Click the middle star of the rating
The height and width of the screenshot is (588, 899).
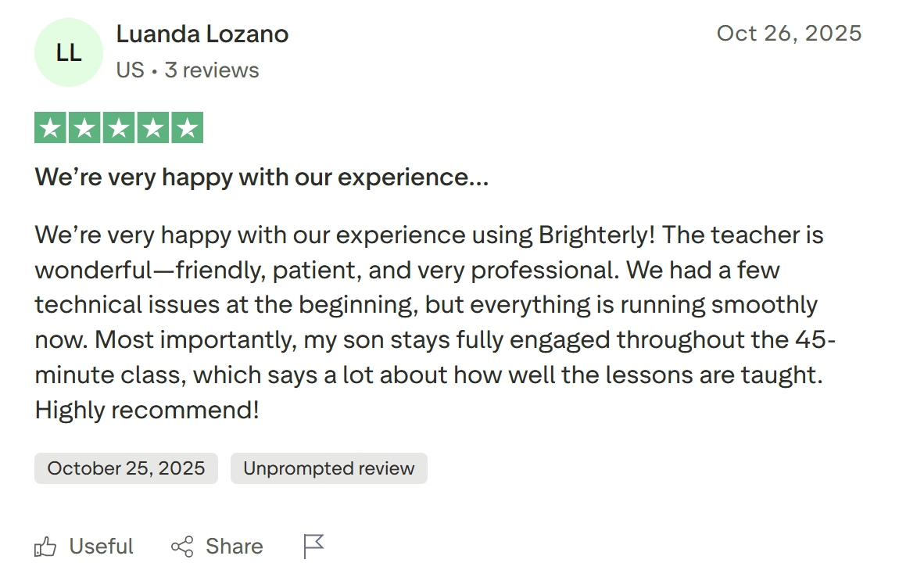118,127
